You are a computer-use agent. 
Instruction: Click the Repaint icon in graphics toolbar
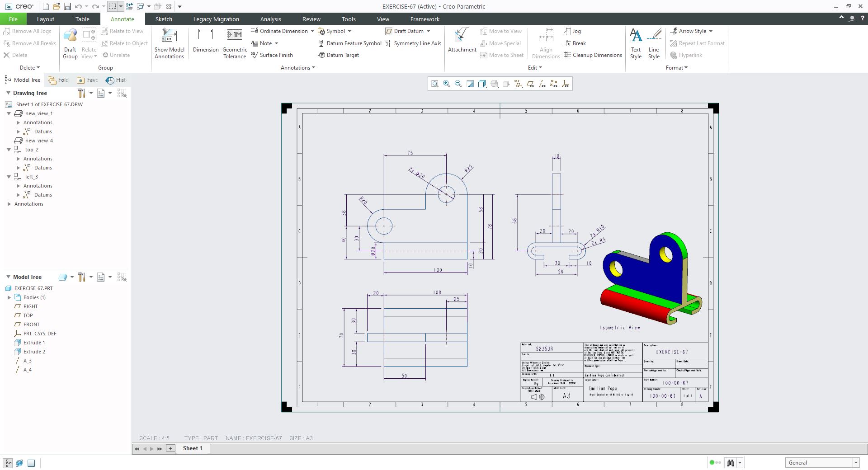pos(470,84)
